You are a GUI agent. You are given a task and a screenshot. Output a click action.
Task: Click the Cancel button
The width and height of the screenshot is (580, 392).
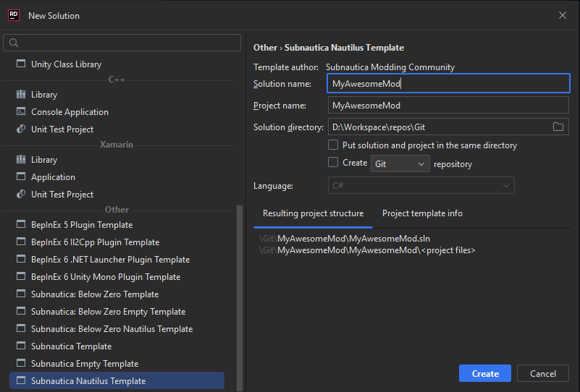[x=543, y=374]
